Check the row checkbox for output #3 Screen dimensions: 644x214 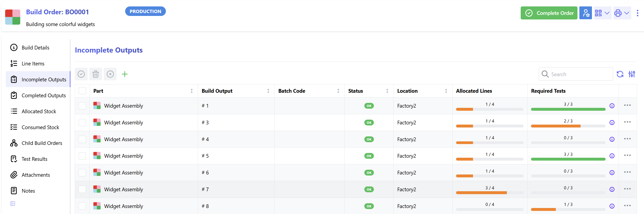(x=82, y=122)
